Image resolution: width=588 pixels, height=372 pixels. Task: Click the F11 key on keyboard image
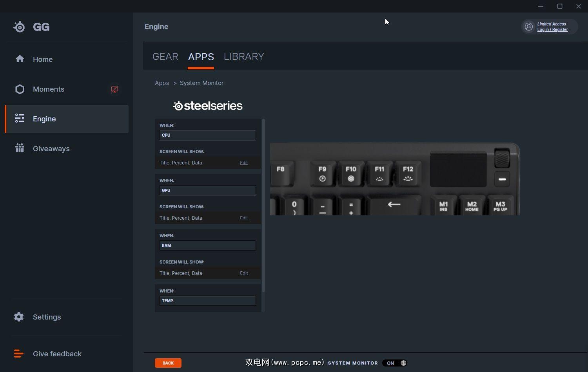coord(379,173)
